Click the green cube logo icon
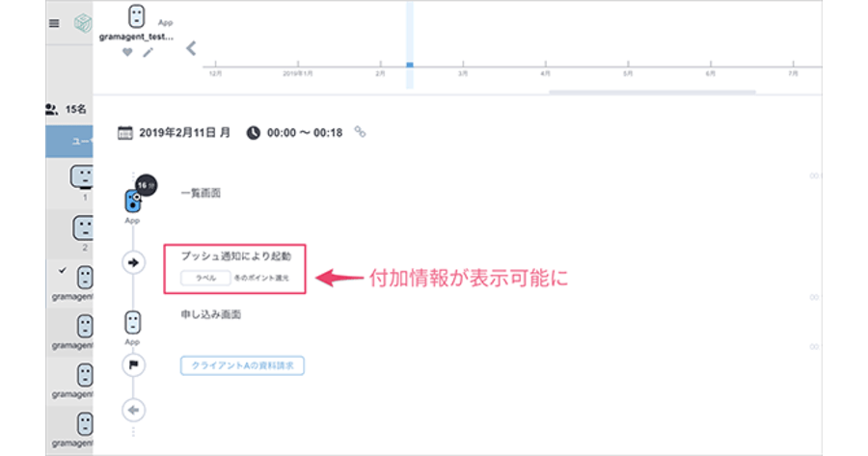This screenshot has width=868, height=456. click(x=83, y=23)
